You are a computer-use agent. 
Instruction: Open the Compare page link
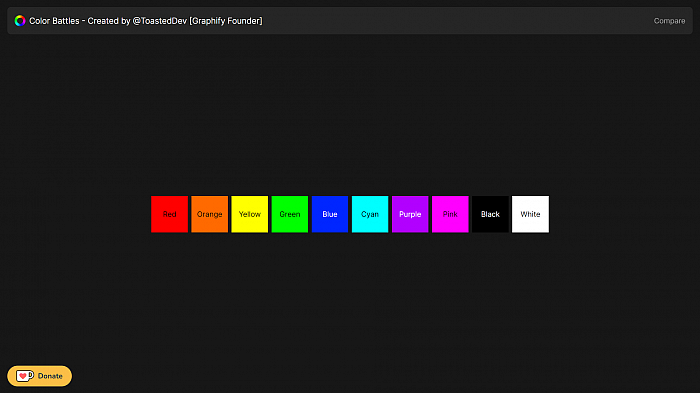(x=669, y=21)
